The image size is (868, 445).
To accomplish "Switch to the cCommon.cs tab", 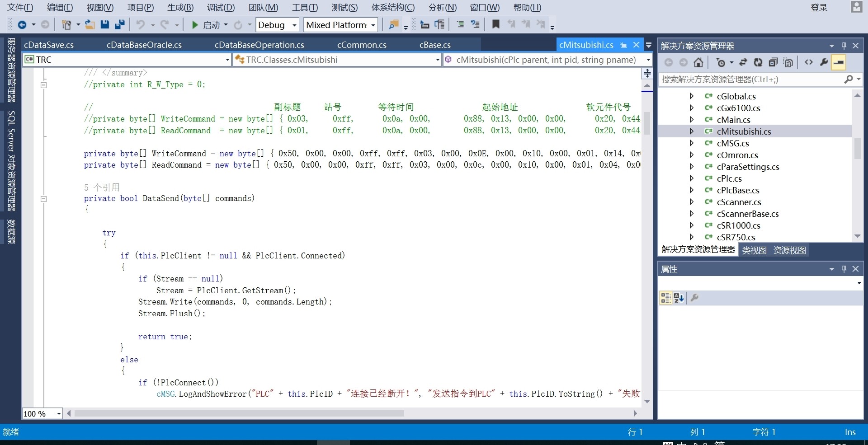I will (362, 45).
